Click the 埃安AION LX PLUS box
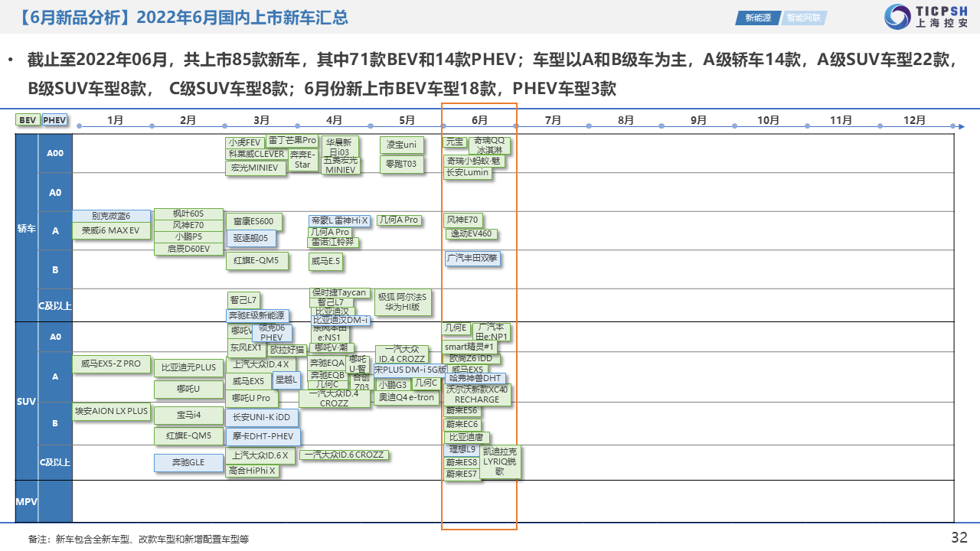Viewport: 980px width, 551px height. tap(111, 412)
